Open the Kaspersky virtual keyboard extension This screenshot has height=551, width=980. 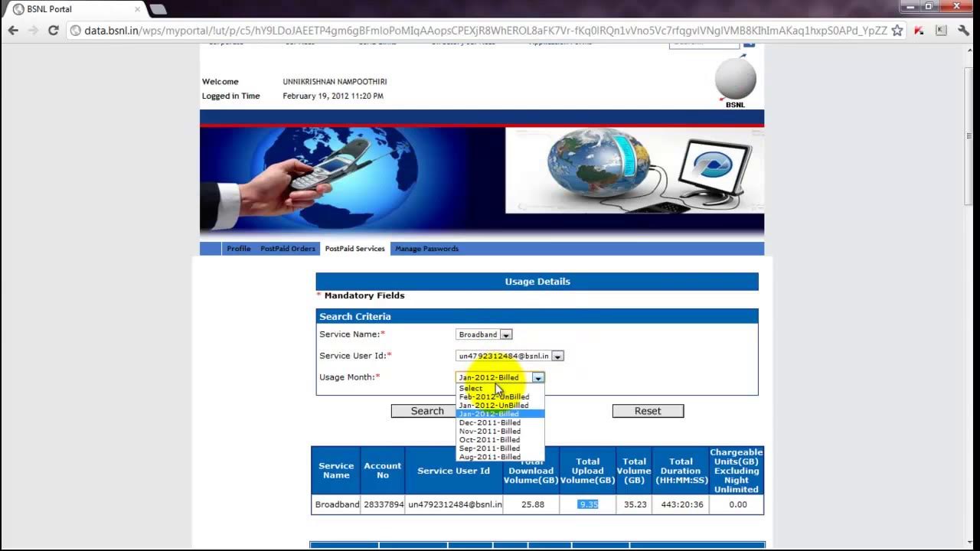click(941, 31)
